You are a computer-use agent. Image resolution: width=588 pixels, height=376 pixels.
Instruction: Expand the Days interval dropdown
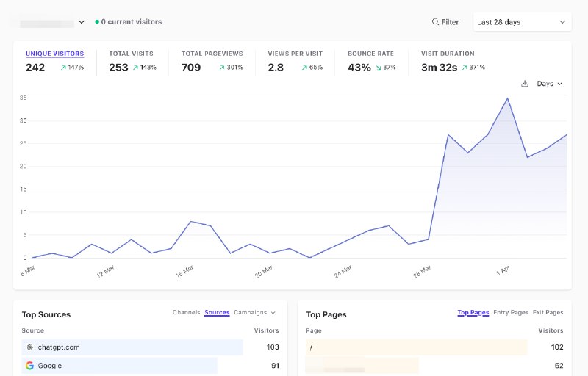[549, 84]
